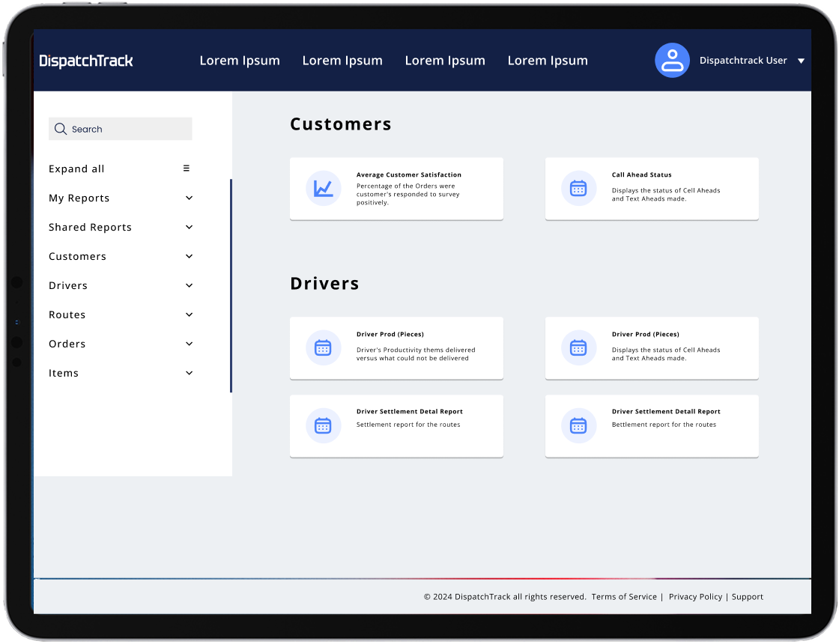Viewport: 839px width, 644px height.
Task: Expand the My Reports section chevron
Action: (189, 198)
